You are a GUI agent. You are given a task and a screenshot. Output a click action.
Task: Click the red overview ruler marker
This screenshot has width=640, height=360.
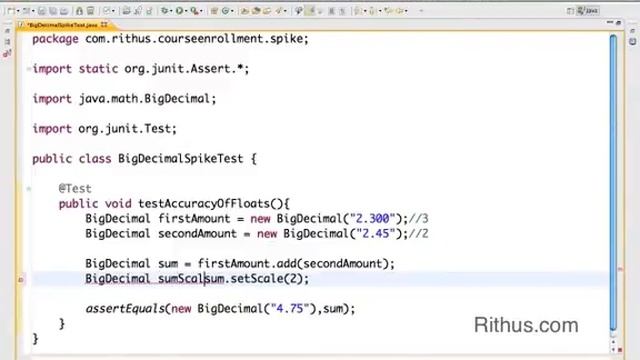(620, 269)
